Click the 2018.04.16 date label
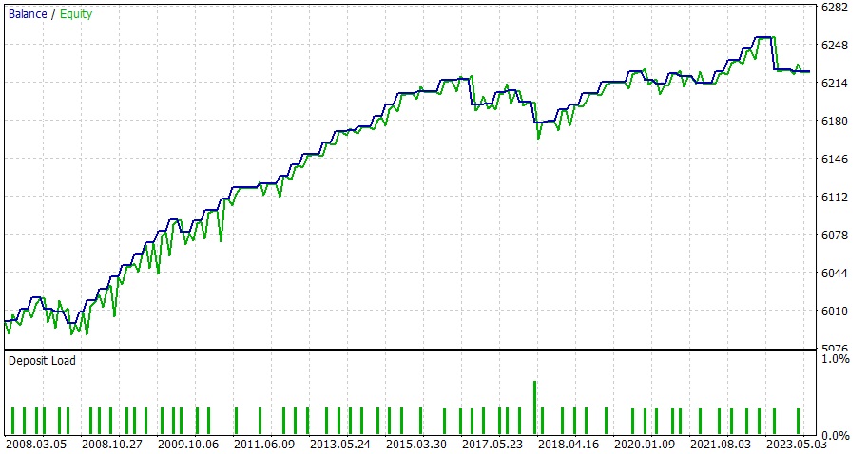The height and width of the screenshot is (454, 868). point(569,445)
